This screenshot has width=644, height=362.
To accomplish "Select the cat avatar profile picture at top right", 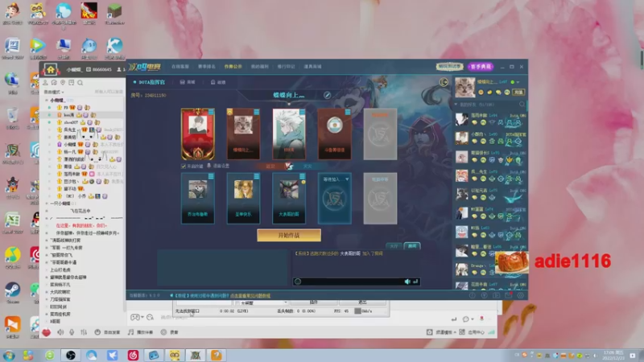I will coord(465,87).
